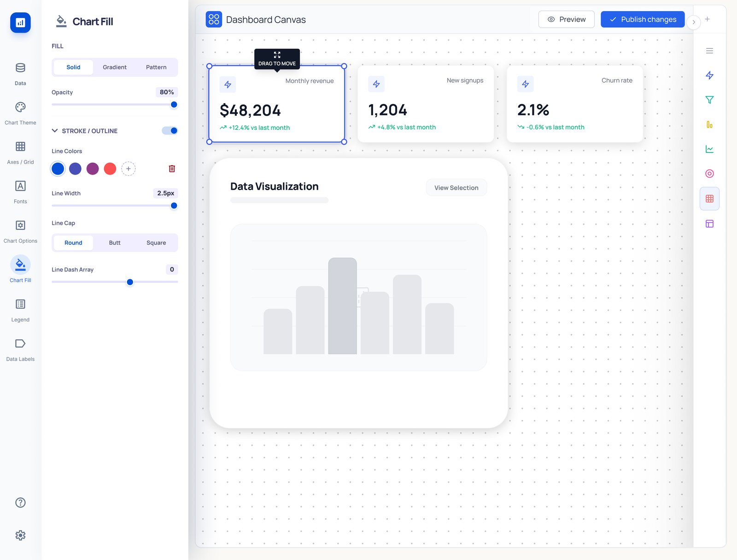
Task: Open the Data panel in sidebar
Action: [x=20, y=74]
